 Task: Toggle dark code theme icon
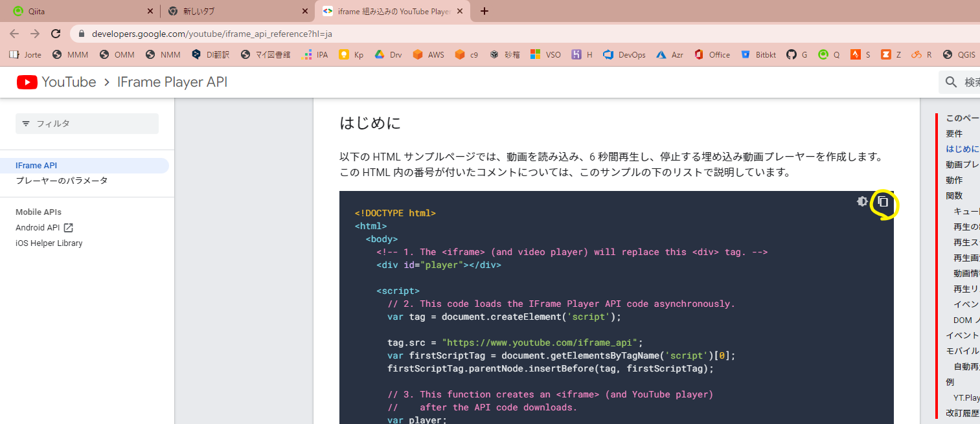click(862, 201)
